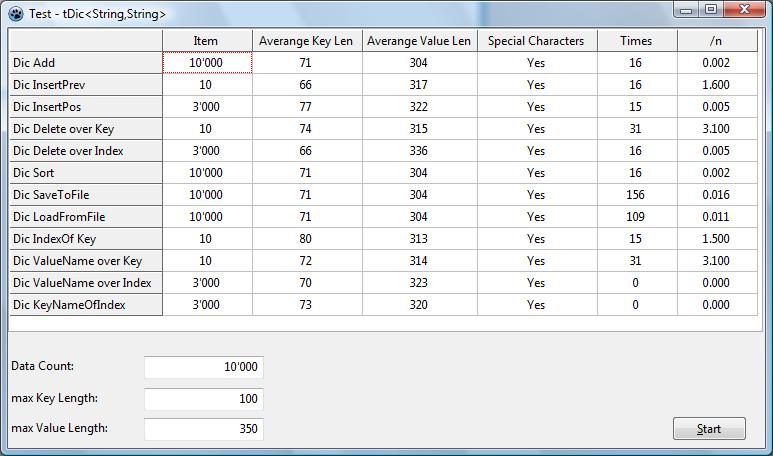Click the Start button
The width and height of the screenshot is (773, 456).
pyautogui.click(x=709, y=429)
